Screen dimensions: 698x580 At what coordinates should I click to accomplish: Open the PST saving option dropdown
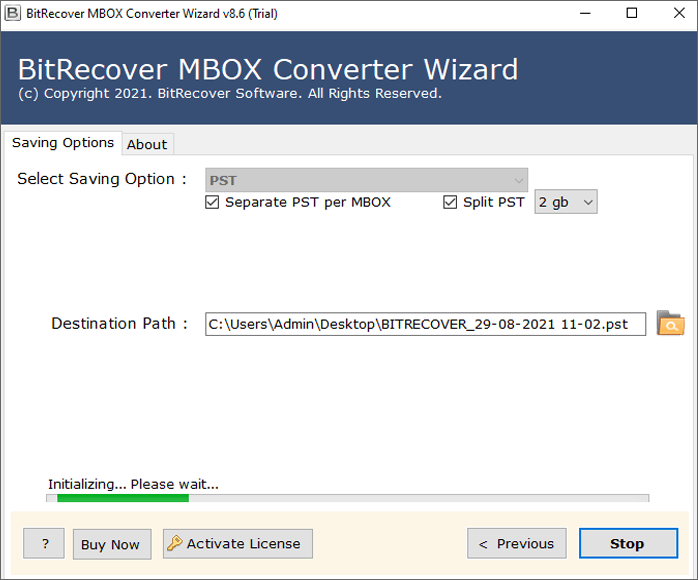[x=366, y=180]
